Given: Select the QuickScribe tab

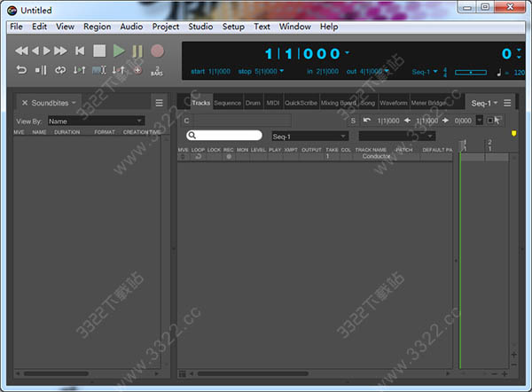Looking at the screenshot, I should pos(300,103).
